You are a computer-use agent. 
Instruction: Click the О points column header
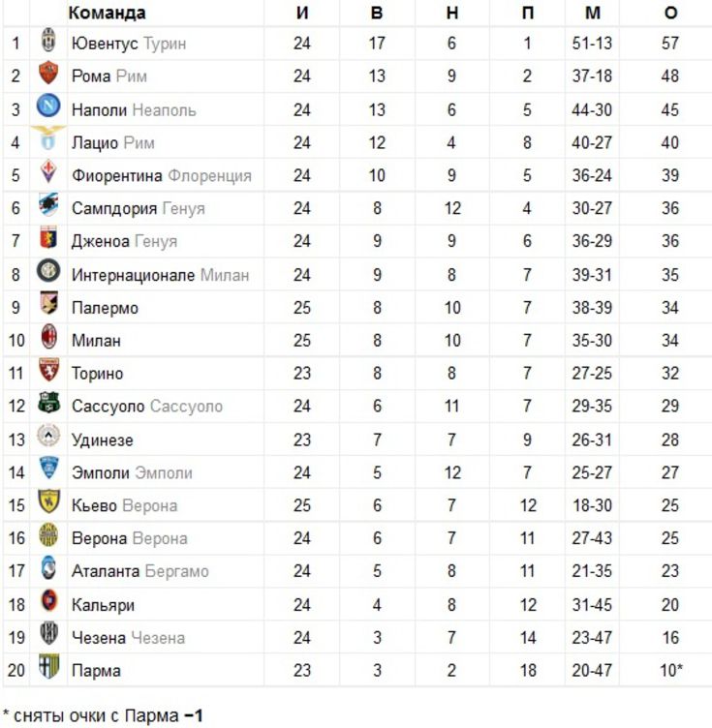670,13
